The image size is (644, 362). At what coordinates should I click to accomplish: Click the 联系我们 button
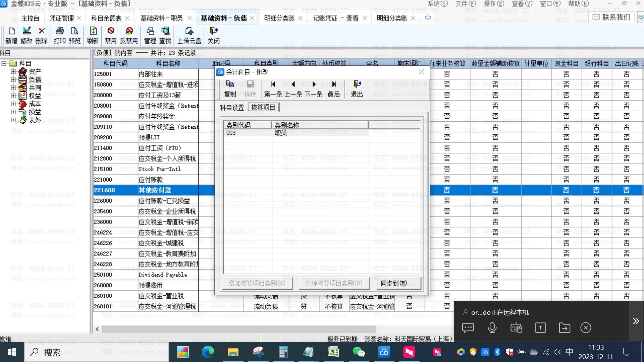click(611, 17)
